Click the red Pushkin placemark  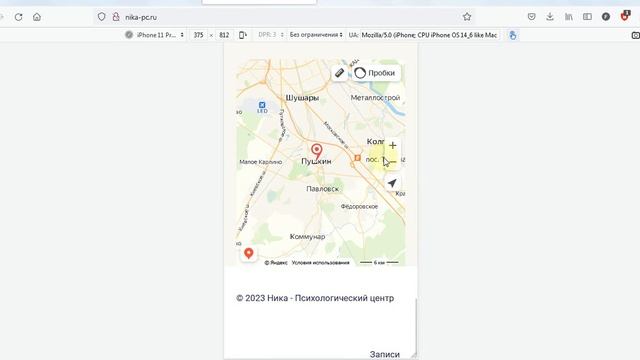pos(316,151)
